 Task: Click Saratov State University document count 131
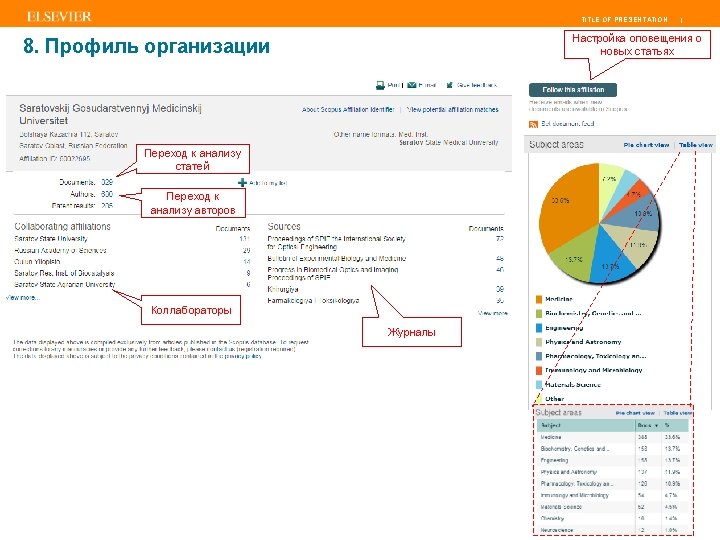245,239
